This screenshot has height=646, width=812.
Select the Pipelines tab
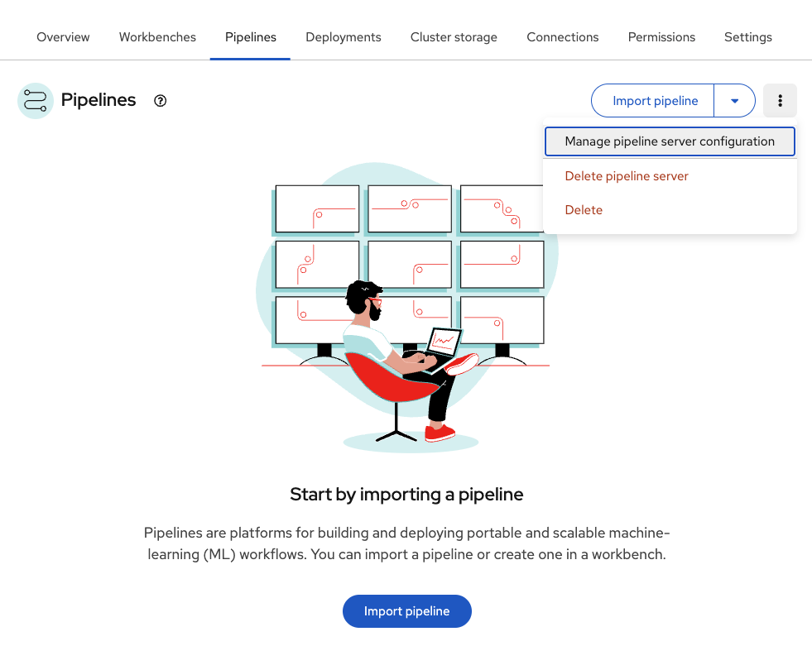251,37
